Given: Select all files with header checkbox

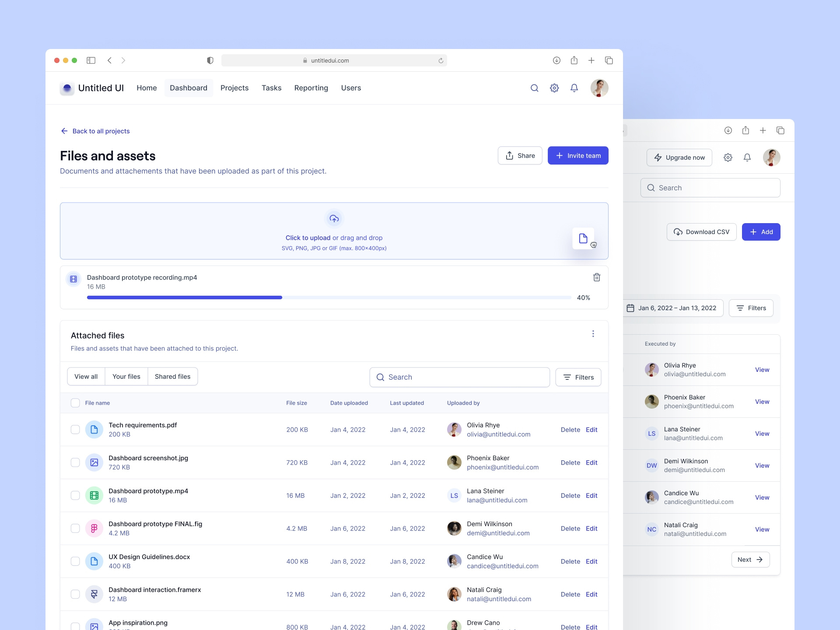Looking at the screenshot, I should (x=75, y=403).
